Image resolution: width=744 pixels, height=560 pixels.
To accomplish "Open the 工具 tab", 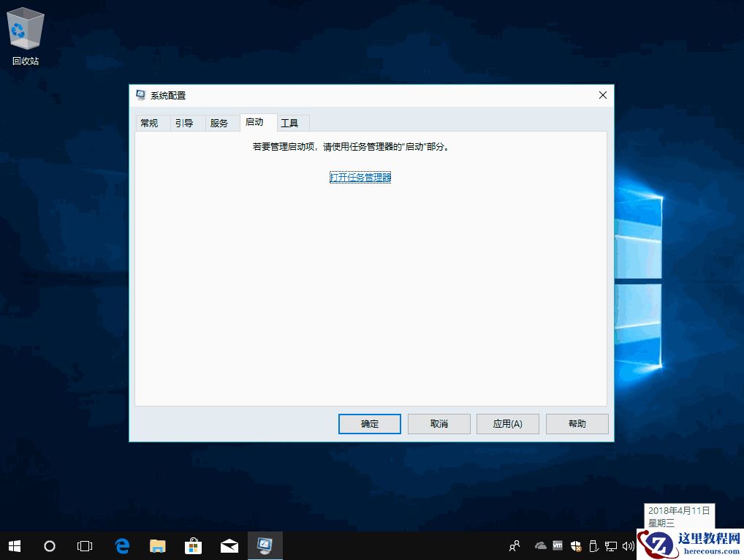I will click(292, 123).
